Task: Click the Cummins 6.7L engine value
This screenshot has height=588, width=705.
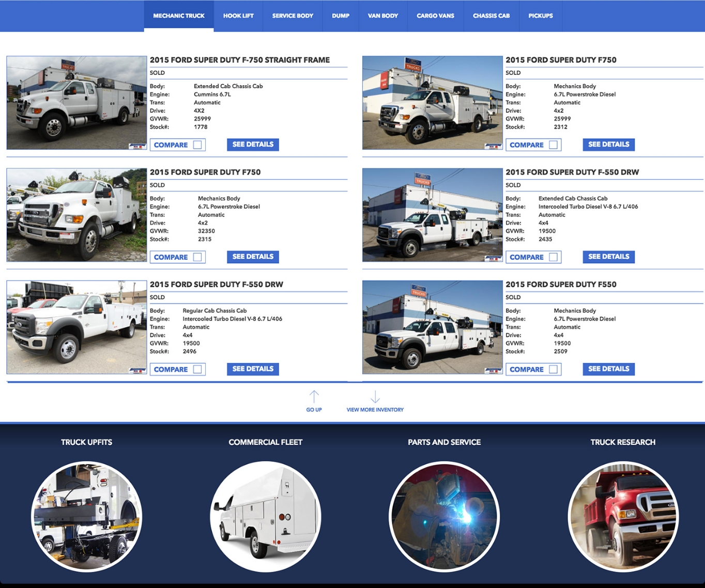Action: coord(212,95)
